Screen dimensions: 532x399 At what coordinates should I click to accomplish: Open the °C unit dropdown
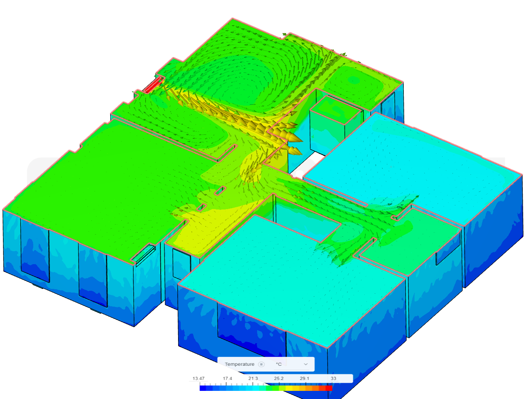(278, 364)
